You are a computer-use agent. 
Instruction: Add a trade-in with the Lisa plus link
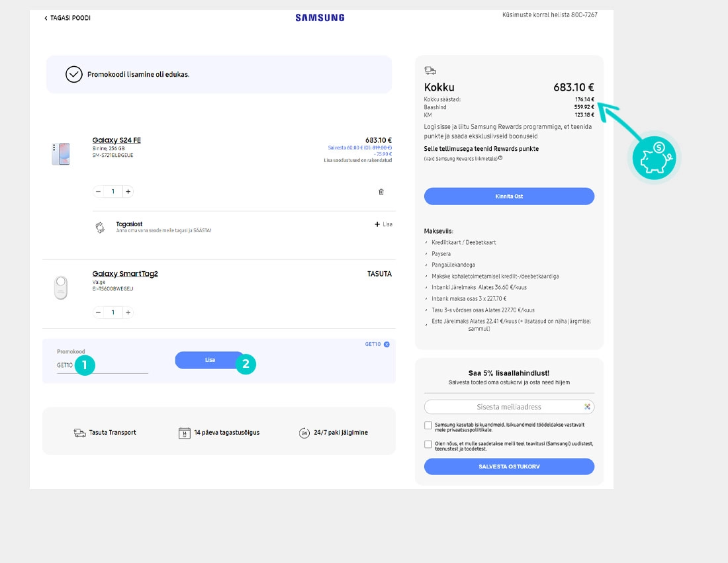click(x=383, y=224)
